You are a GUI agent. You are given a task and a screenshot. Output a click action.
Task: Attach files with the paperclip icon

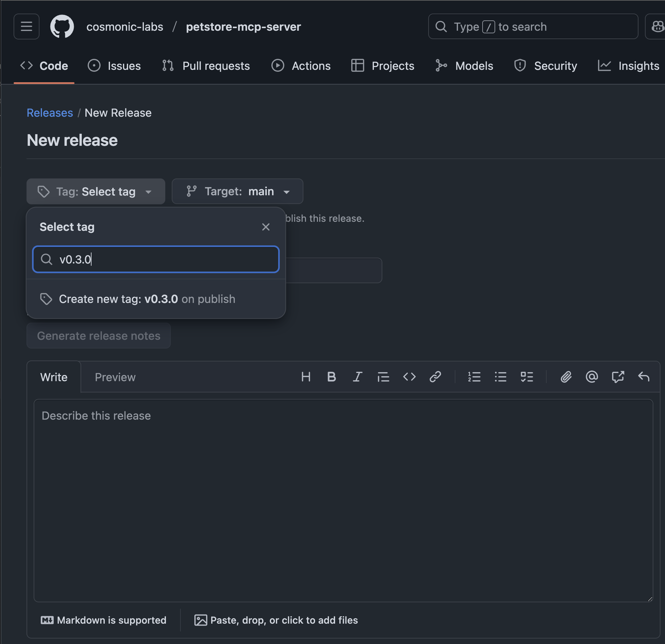click(x=566, y=377)
